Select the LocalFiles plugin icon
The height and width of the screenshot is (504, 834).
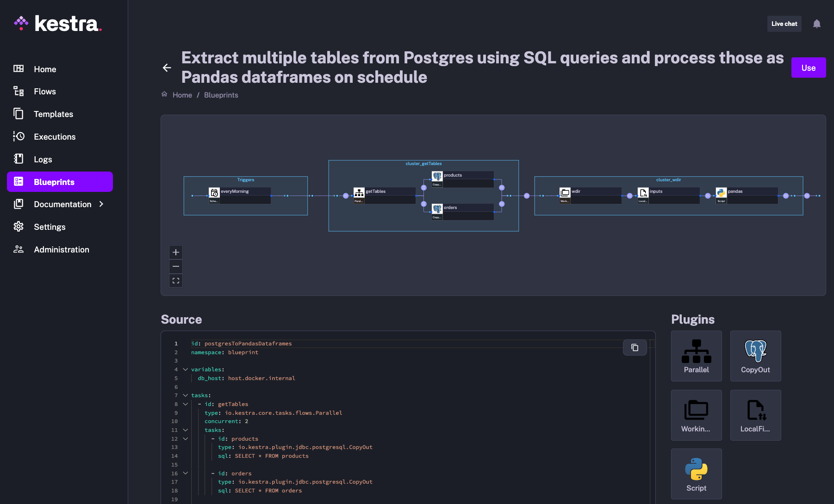tap(755, 415)
